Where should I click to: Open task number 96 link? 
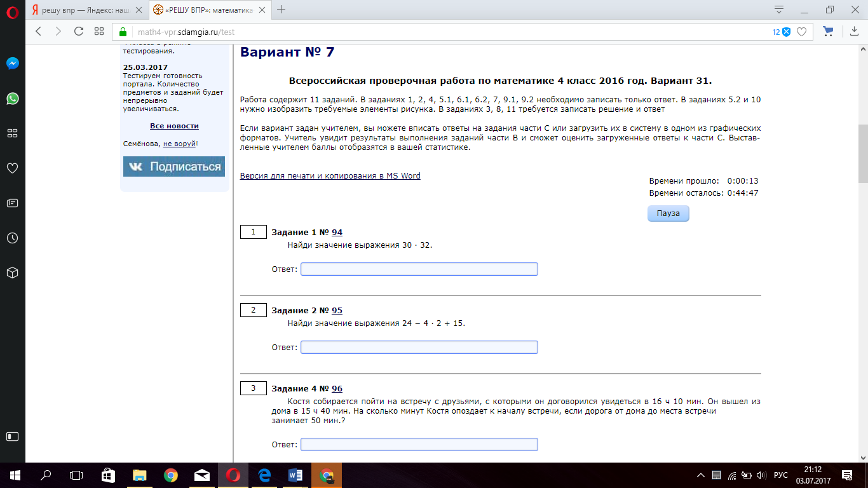pos(337,389)
